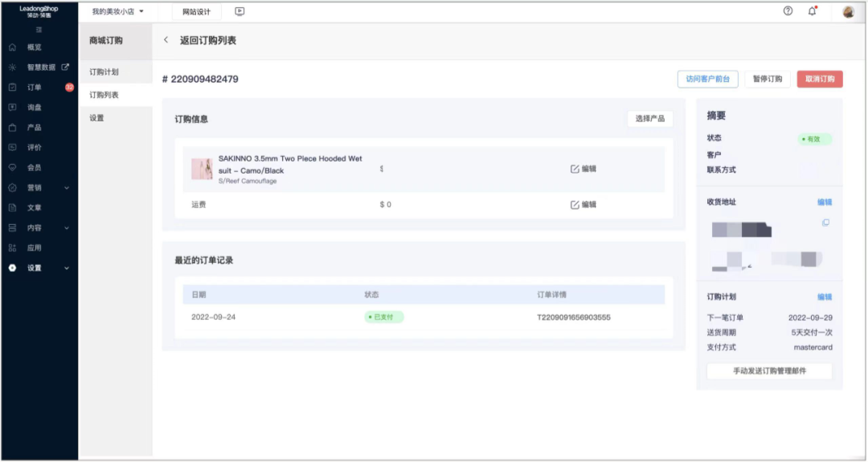This screenshot has height=462, width=868.
Task: Click the back arrow beside 返回订购列表
Action: point(166,40)
